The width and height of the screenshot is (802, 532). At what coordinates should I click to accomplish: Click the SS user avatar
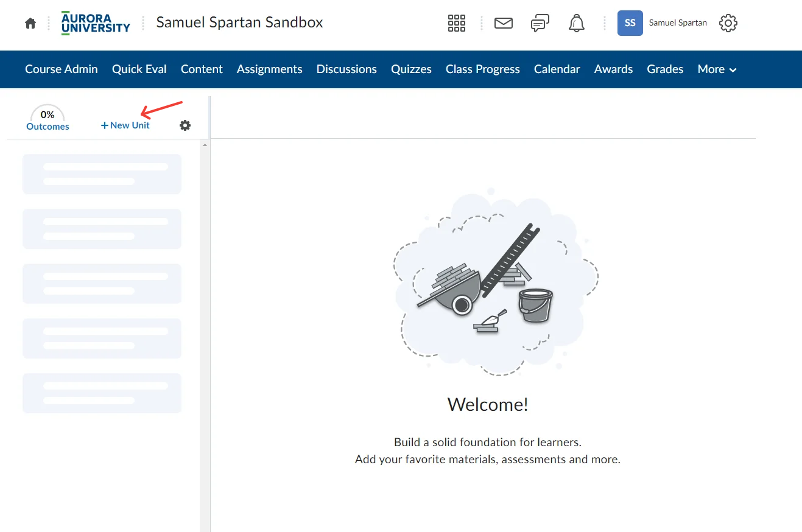coord(630,23)
